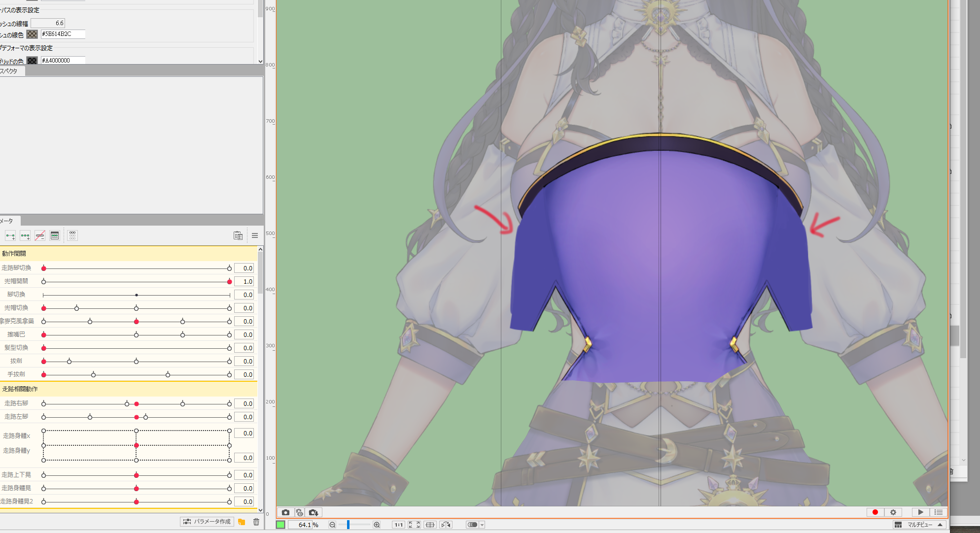Open the gear settings beside record
The width and height of the screenshot is (980, 533).
pos(893,512)
